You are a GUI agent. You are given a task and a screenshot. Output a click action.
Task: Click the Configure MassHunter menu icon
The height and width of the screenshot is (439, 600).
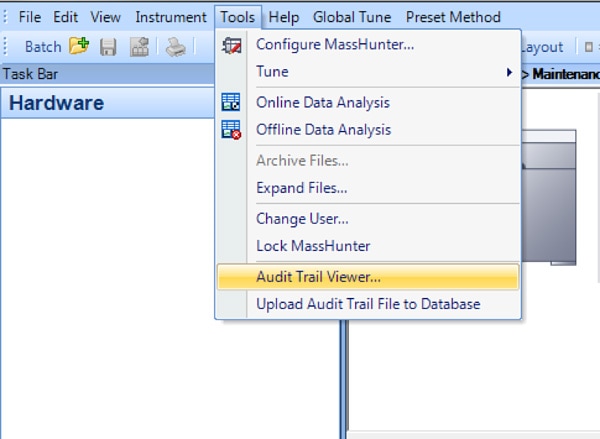[x=231, y=44]
